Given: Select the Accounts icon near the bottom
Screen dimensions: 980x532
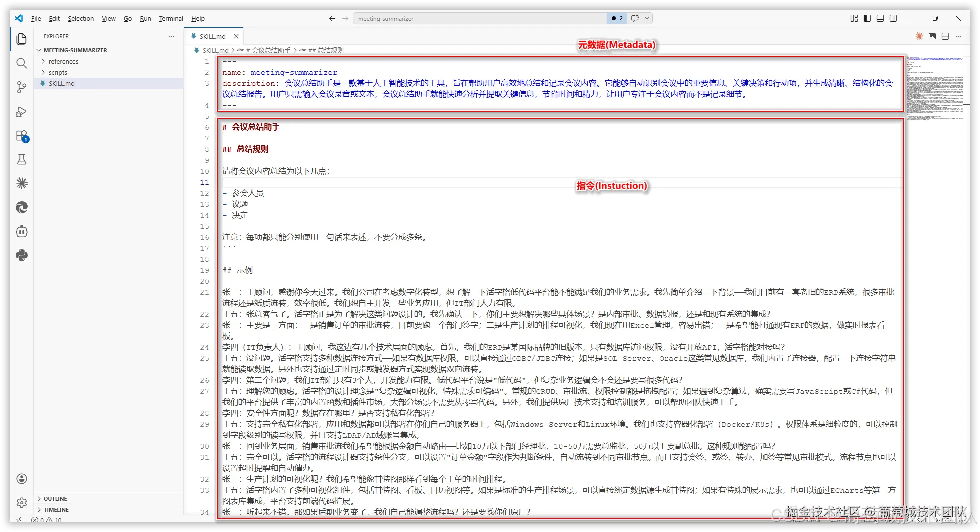Looking at the screenshot, I should 21,479.
